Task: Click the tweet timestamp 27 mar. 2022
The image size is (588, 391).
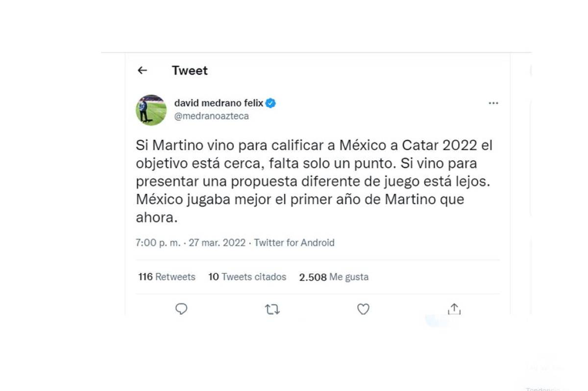Action: (217, 242)
